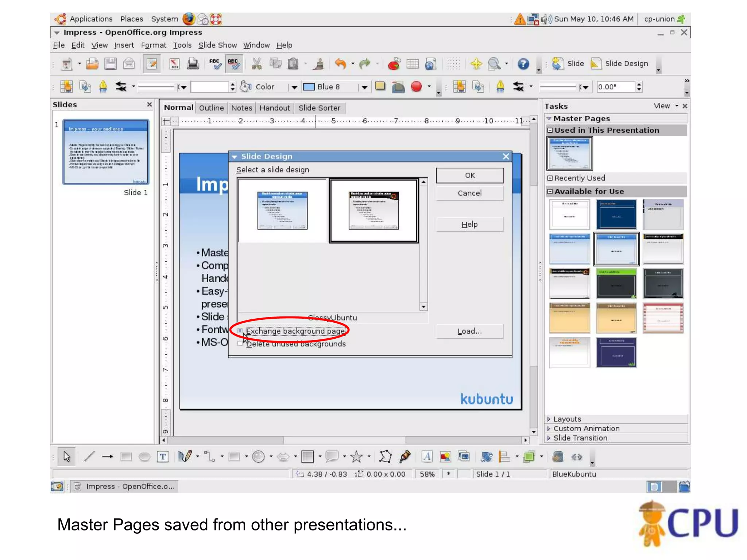747x560 pixels.
Task: Select the Curve drawing tool
Action: 185,456
